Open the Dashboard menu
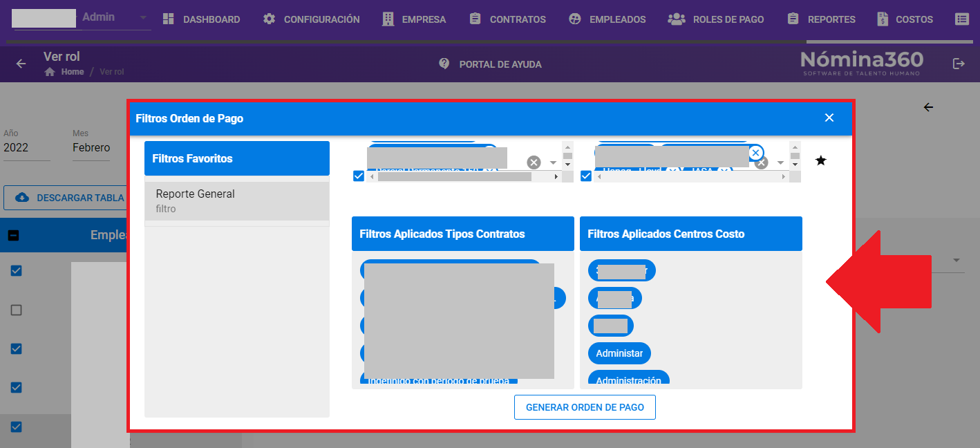Image resolution: width=980 pixels, height=448 pixels. [201, 19]
